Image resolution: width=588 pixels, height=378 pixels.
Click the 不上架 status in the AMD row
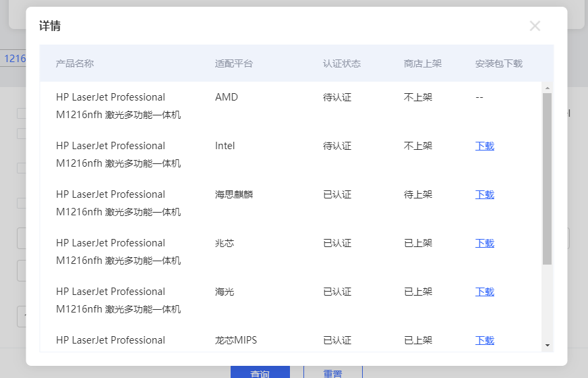coord(418,97)
